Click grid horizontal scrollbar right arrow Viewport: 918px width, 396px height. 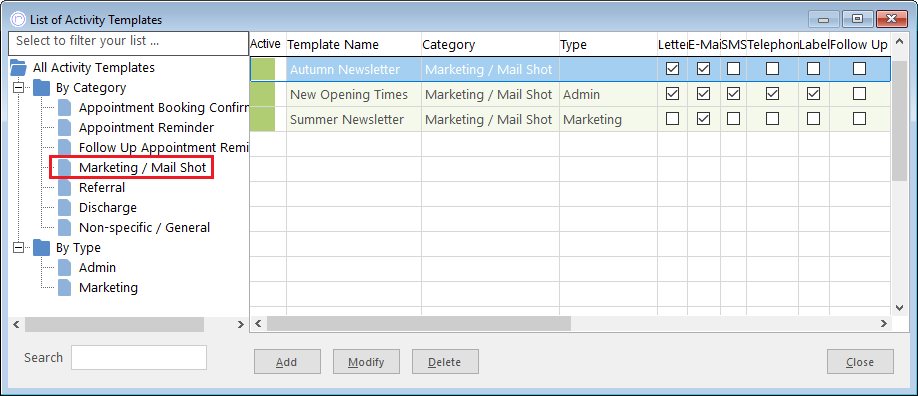click(883, 323)
